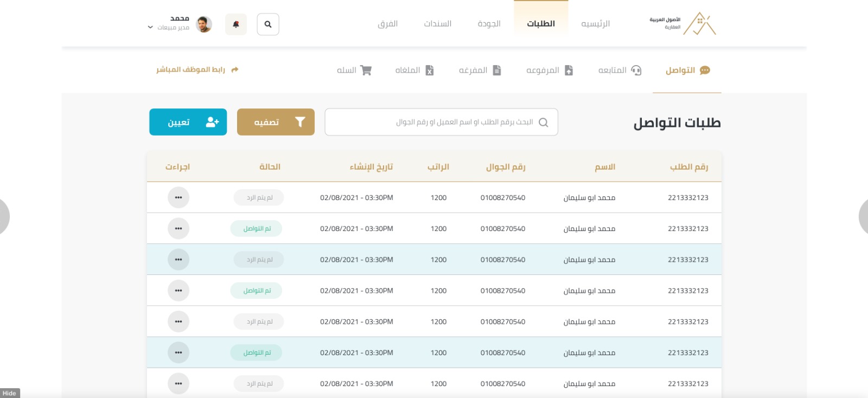Switch to the المفرغه tab

point(480,70)
